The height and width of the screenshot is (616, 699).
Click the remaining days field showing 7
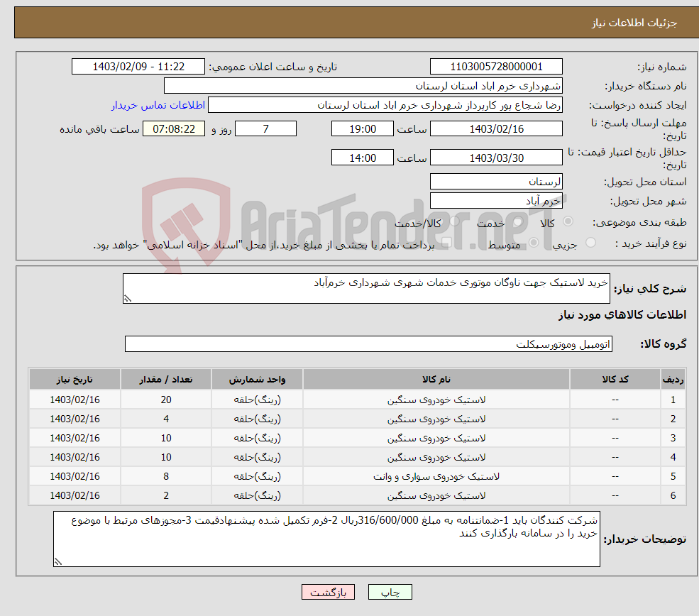[265, 129]
